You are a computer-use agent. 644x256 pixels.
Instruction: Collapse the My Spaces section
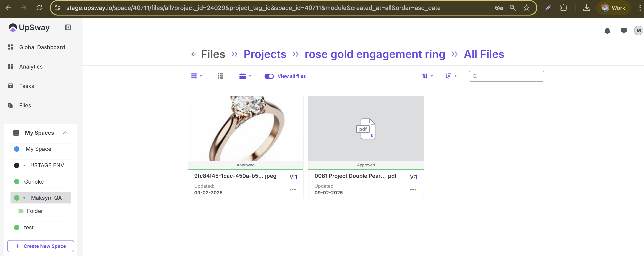[x=65, y=133]
